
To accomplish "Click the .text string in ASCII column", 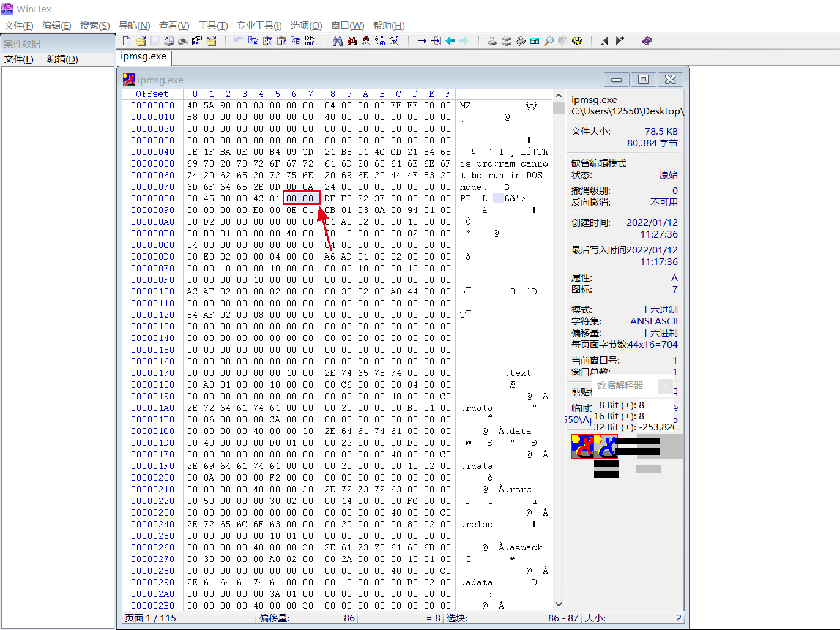I will (x=518, y=373).
